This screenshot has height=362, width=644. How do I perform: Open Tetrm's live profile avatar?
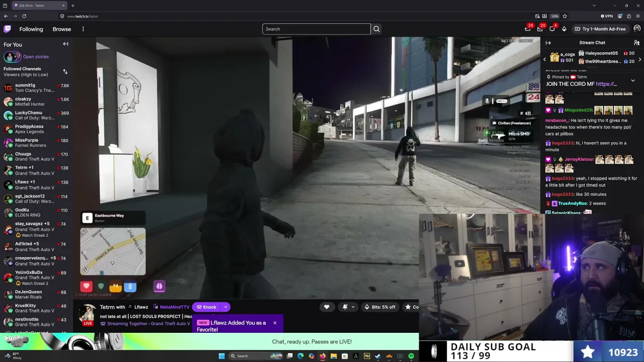88,314
